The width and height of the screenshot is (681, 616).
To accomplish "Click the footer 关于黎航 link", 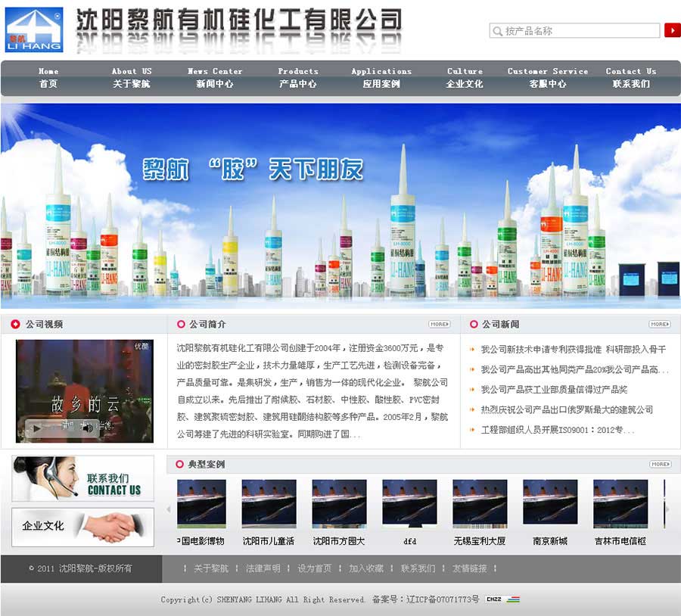I will (x=211, y=568).
